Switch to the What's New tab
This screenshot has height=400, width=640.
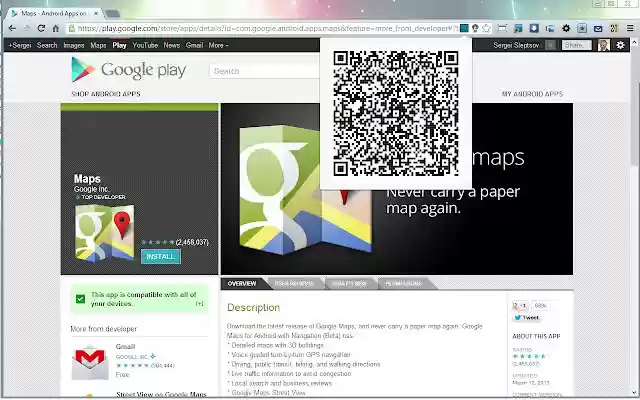[x=349, y=284]
